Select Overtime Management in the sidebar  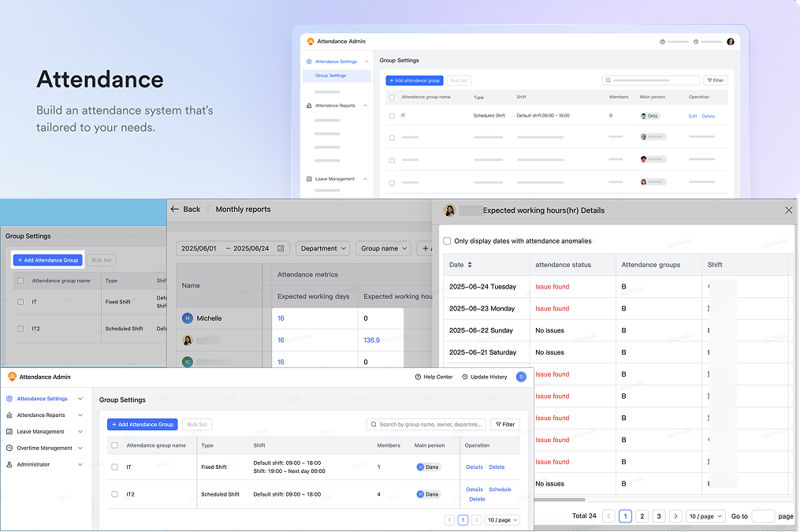(x=44, y=448)
